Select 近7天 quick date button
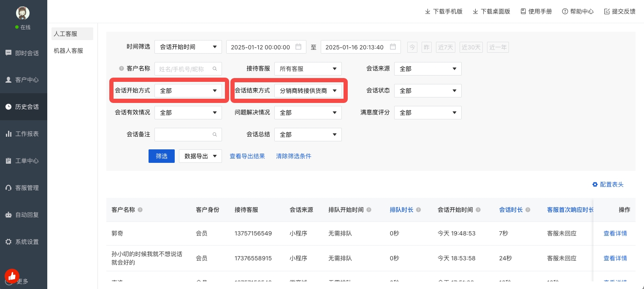644x289 pixels. (446, 47)
